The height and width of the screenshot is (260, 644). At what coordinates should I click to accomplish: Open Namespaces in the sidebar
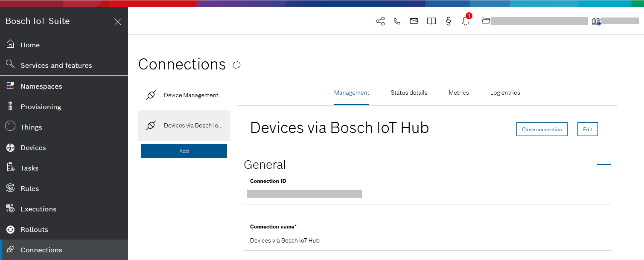pyautogui.click(x=64, y=86)
